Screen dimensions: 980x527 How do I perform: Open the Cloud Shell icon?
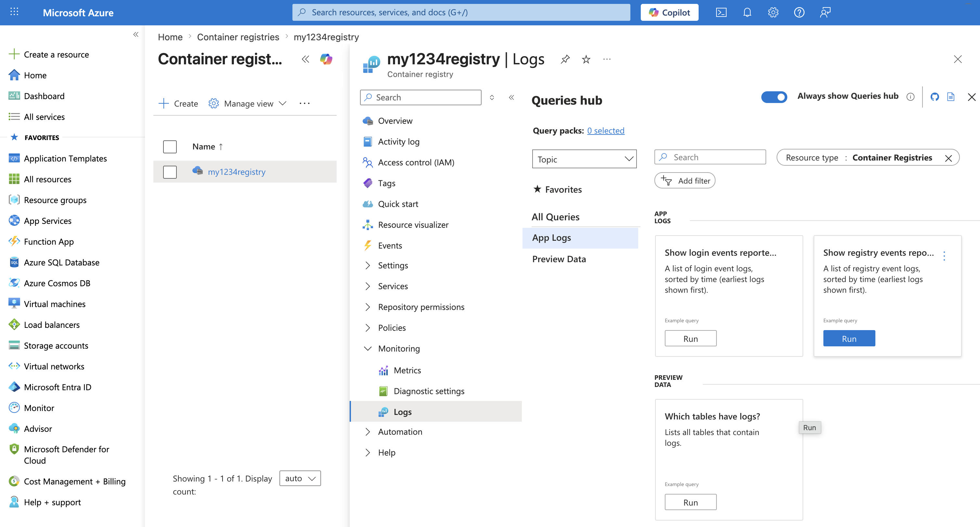(721, 13)
